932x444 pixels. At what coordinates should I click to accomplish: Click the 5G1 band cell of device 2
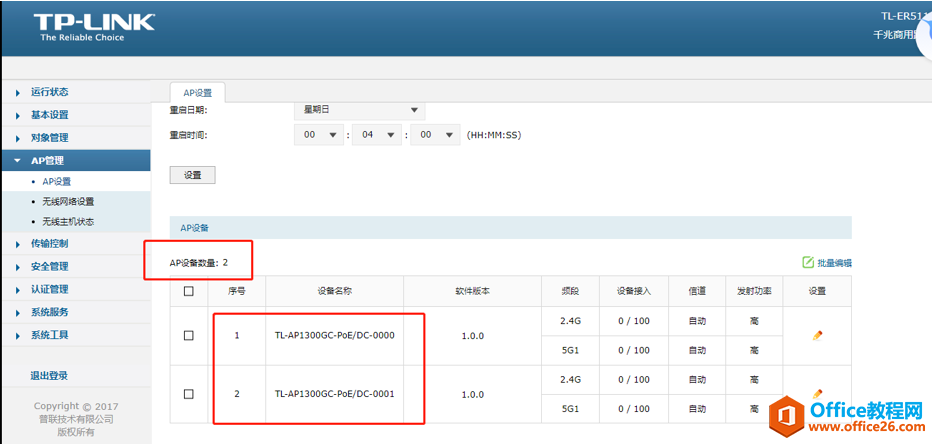570,409
